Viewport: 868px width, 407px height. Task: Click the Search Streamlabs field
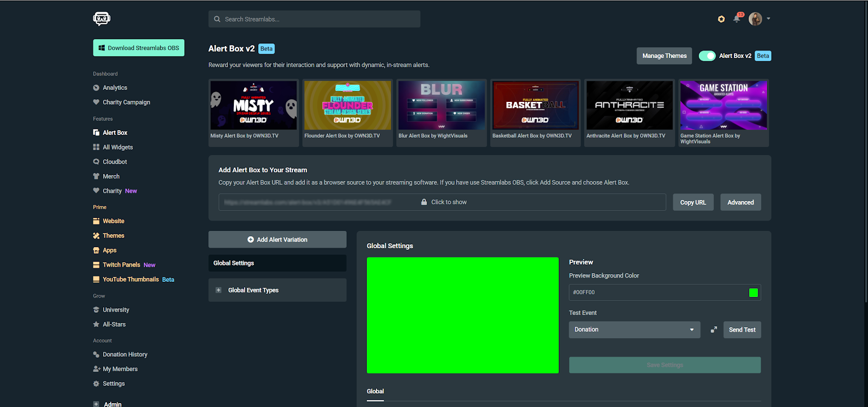314,19
